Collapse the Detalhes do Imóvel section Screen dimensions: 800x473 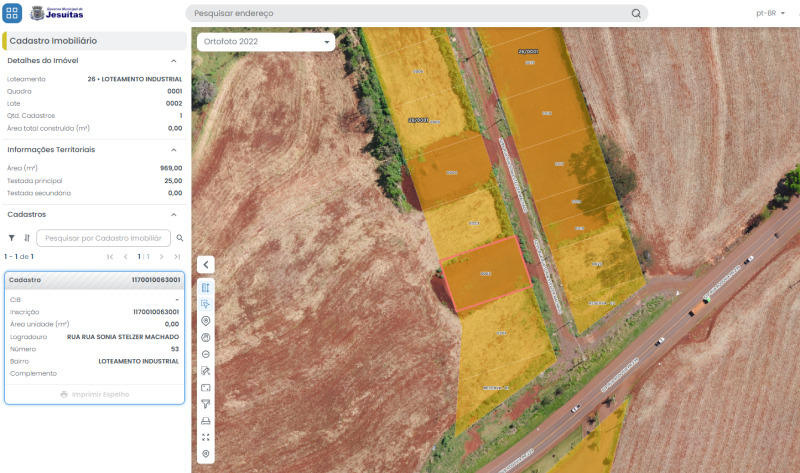pos(173,61)
